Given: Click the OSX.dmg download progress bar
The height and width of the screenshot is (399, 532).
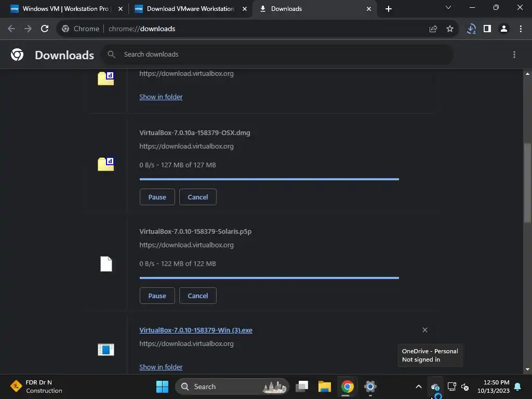Looking at the screenshot, I should [x=269, y=179].
